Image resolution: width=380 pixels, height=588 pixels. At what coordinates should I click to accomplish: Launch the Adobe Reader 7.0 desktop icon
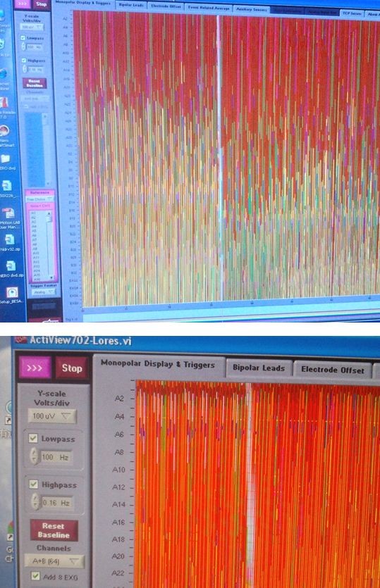(4, 102)
